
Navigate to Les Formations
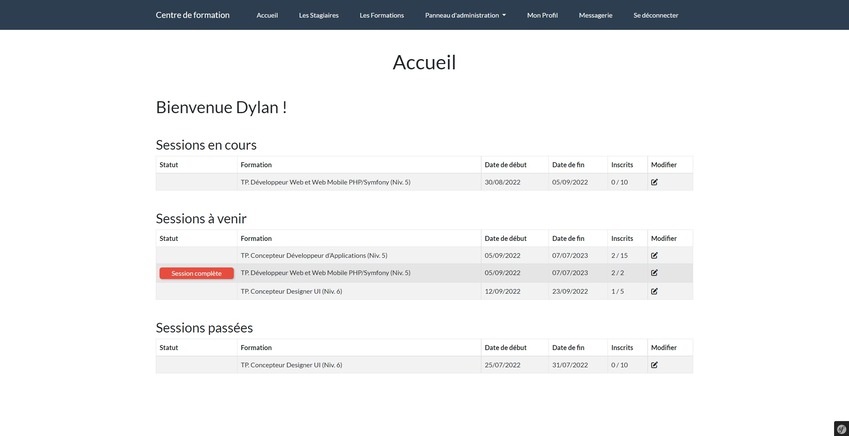click(x=381, y=15)
